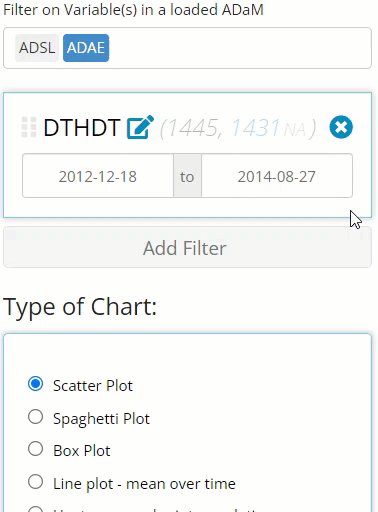The height and width of the screenshot is (512, 378).
Task: Click the edit pencil icon beside DTHDT
Action: click(x=140, y=127)
